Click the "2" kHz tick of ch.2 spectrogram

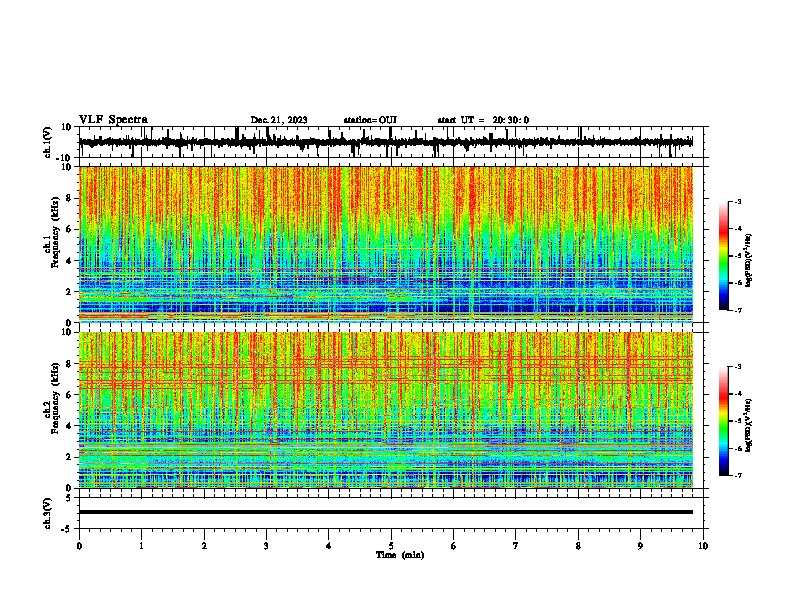click(69, 457)
